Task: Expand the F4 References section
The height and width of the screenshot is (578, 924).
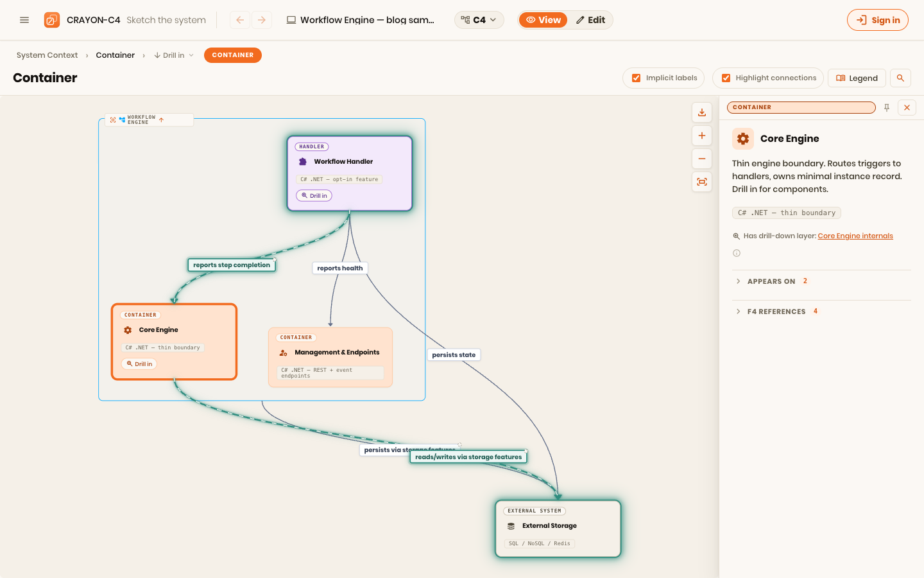Action: point(821,311)
